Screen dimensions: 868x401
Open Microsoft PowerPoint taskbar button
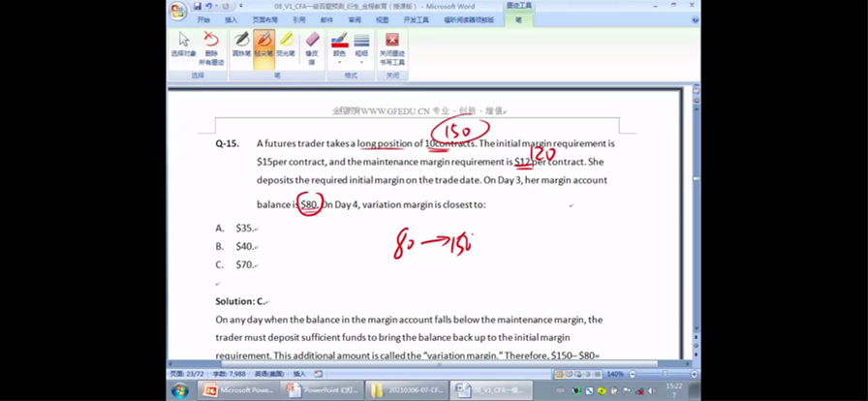[237, 390]
